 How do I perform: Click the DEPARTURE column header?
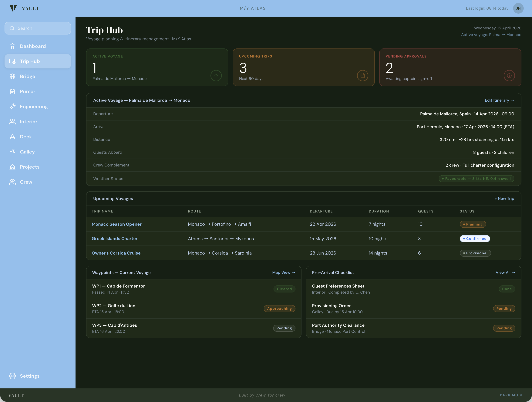[x=321, y=211]
